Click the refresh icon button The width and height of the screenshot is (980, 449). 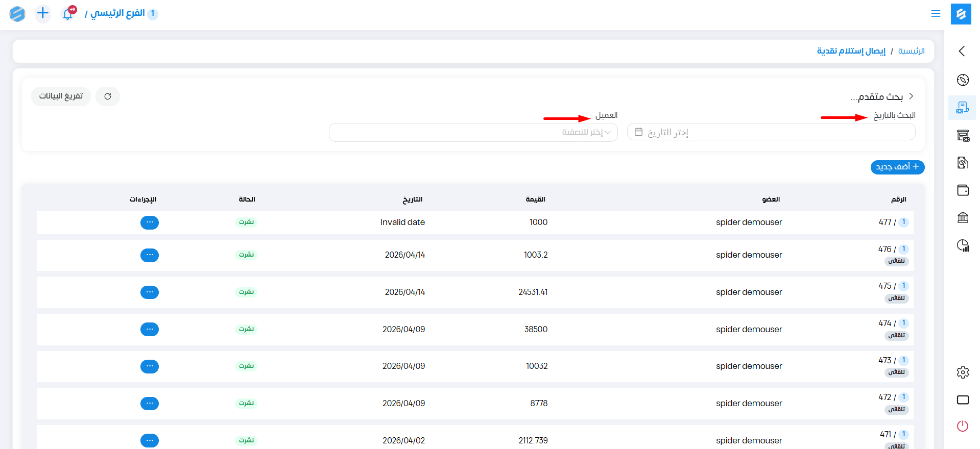pos(108,96)
